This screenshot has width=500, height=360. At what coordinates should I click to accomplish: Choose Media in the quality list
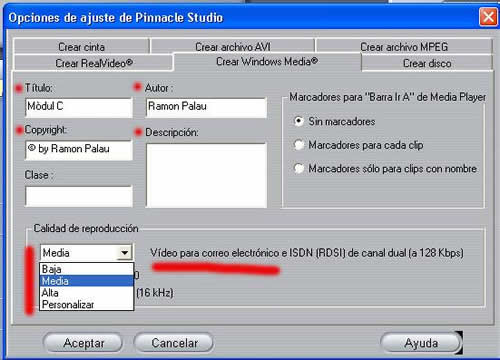[87, 281]
